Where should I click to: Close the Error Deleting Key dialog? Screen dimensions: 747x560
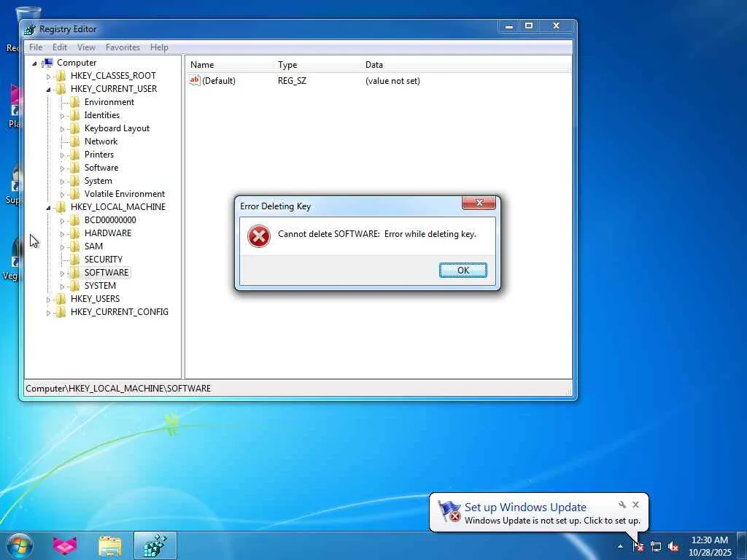tap(479, 203)
